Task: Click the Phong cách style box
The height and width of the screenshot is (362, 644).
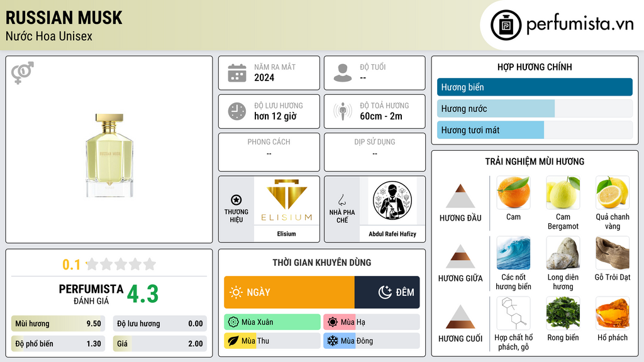Action: point(269,152)
